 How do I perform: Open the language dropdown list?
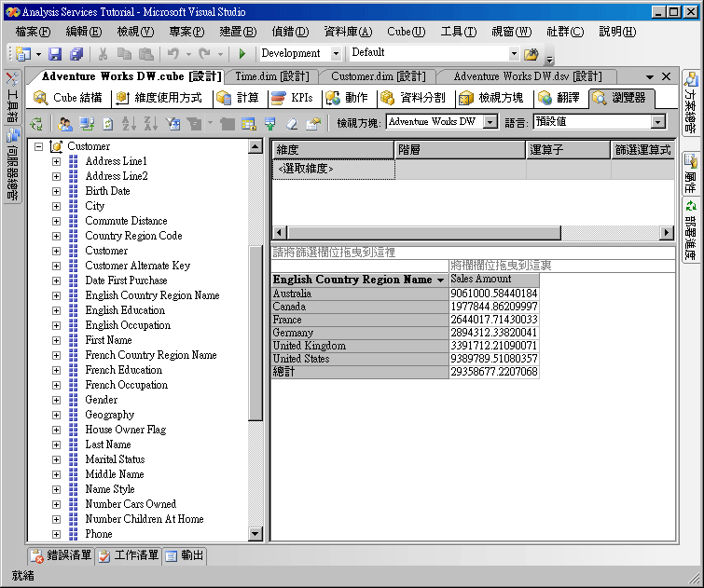[x=657, y=122]
